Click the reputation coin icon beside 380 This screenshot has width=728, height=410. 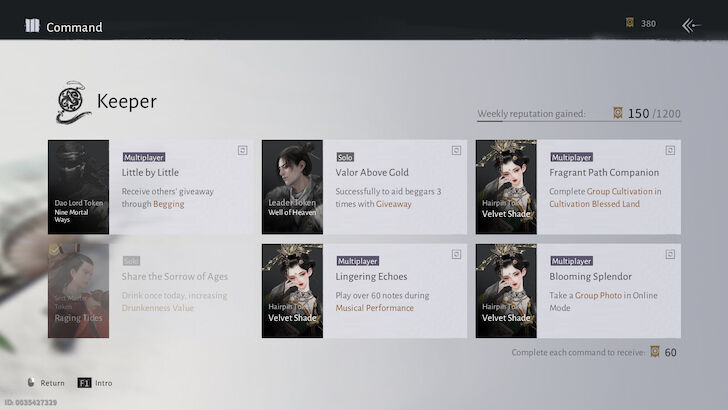[629, 23]
